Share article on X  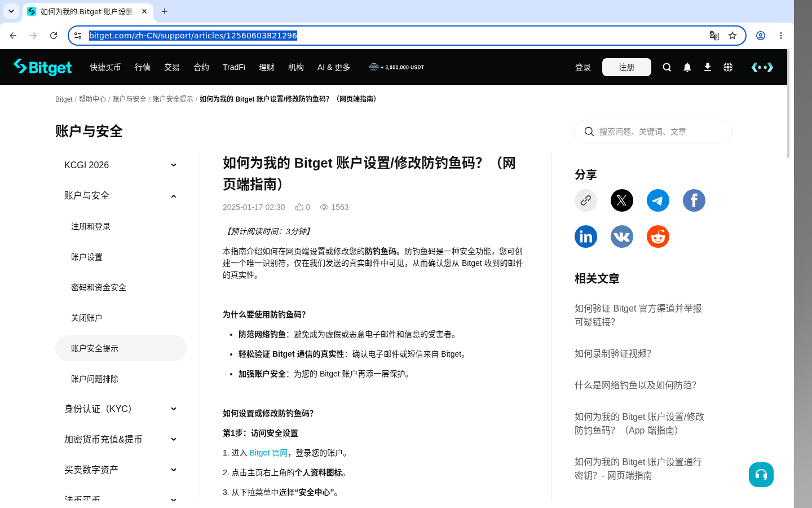[622, 200]
